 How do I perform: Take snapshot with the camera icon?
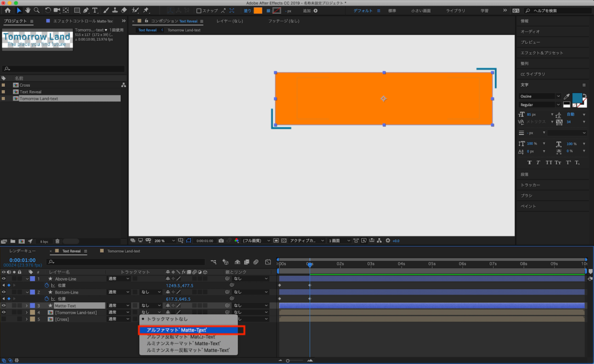click(221, 241)
